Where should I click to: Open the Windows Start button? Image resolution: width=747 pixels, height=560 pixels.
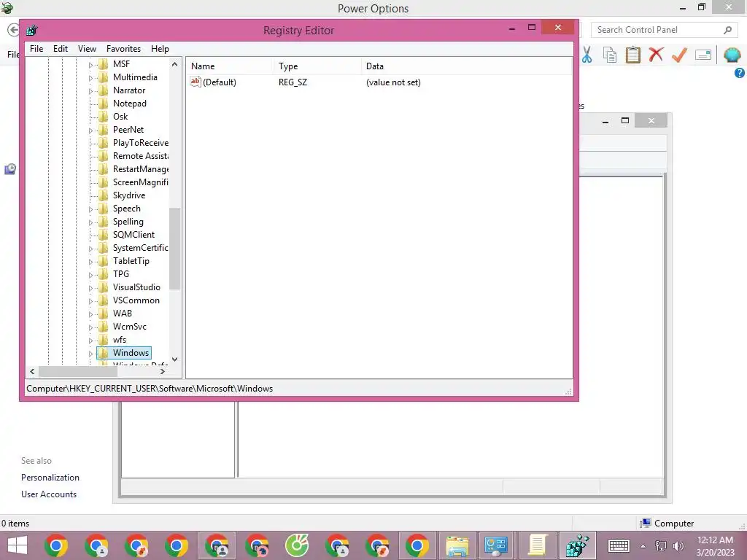click(x=18, y=545)
